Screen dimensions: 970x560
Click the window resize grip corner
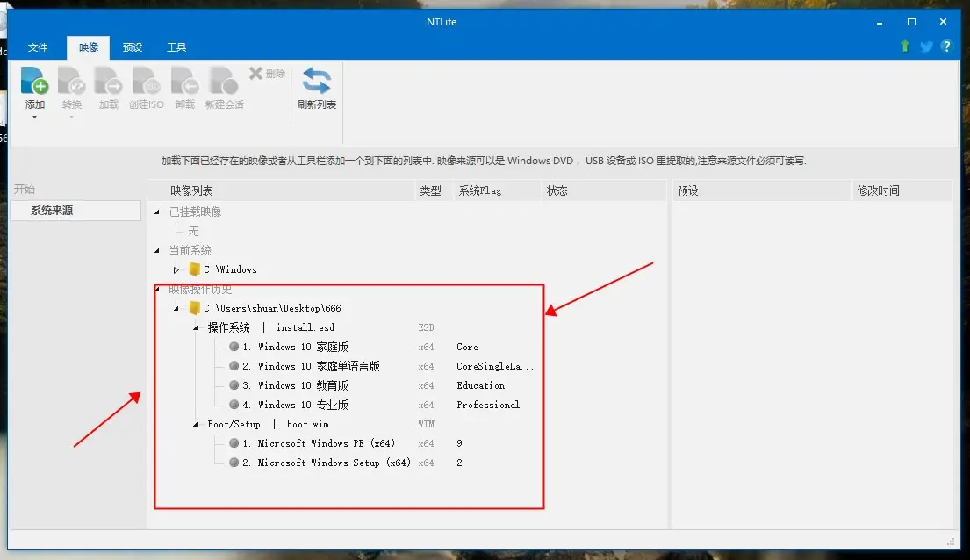951,542
